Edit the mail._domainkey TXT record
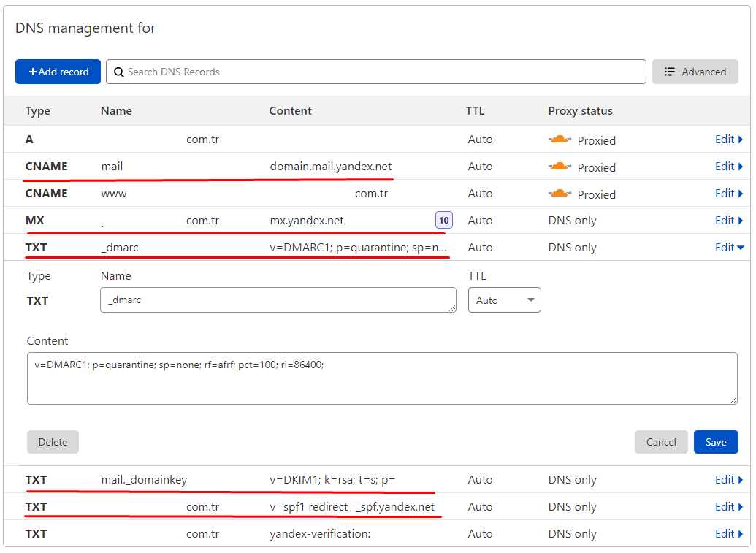 click(729, 480)
